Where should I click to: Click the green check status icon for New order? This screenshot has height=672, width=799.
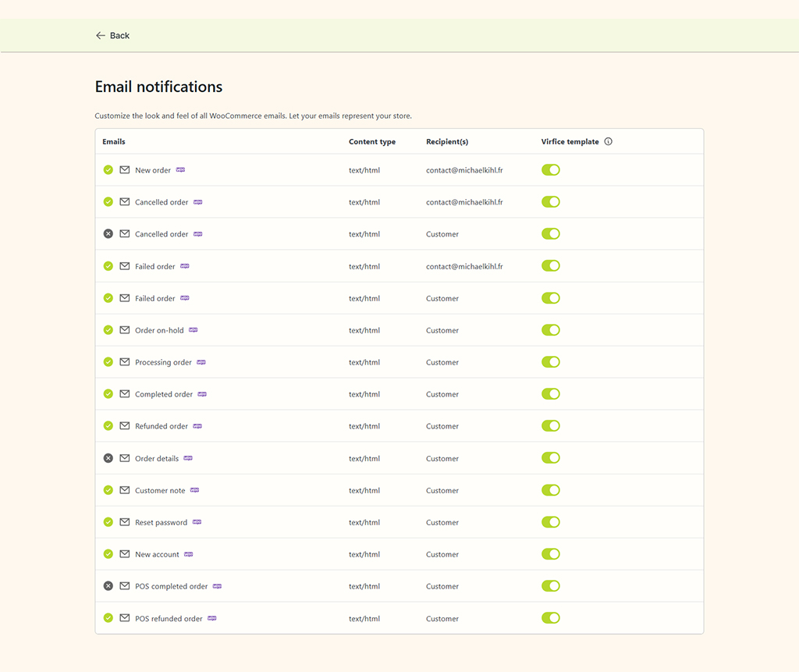pos(108,170)
